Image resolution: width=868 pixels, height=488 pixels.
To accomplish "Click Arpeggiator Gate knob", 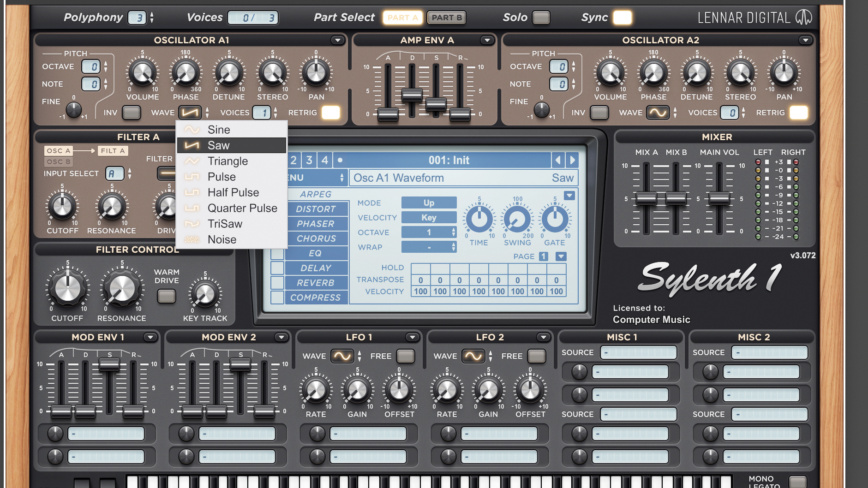I will tap(555, 219).
